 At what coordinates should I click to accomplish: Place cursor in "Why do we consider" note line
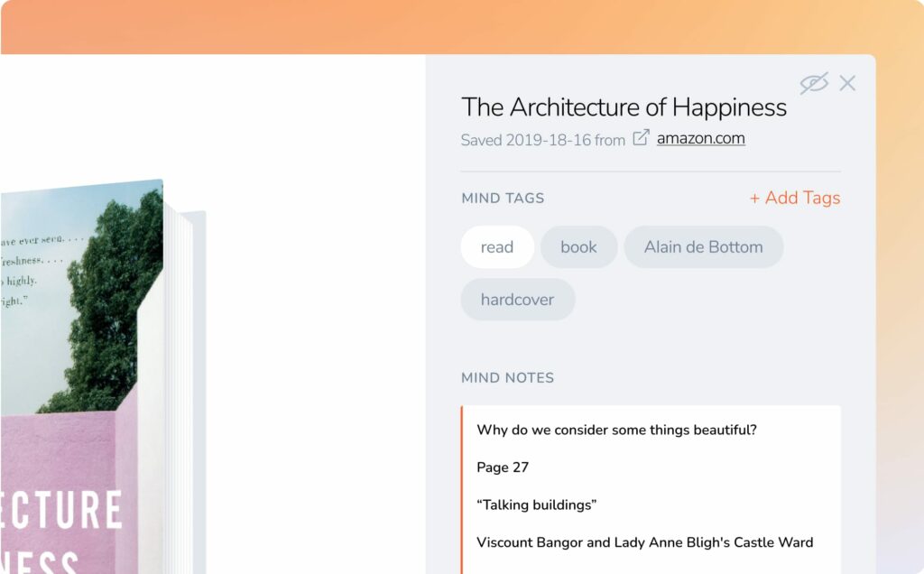pos(616,430)
